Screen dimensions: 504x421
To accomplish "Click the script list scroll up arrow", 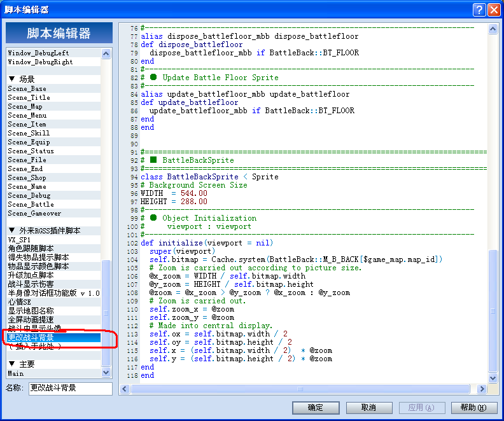I will tap(106, 53).
